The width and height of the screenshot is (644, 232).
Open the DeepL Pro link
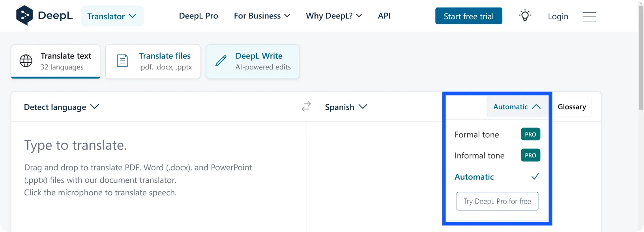coord(198,16)
